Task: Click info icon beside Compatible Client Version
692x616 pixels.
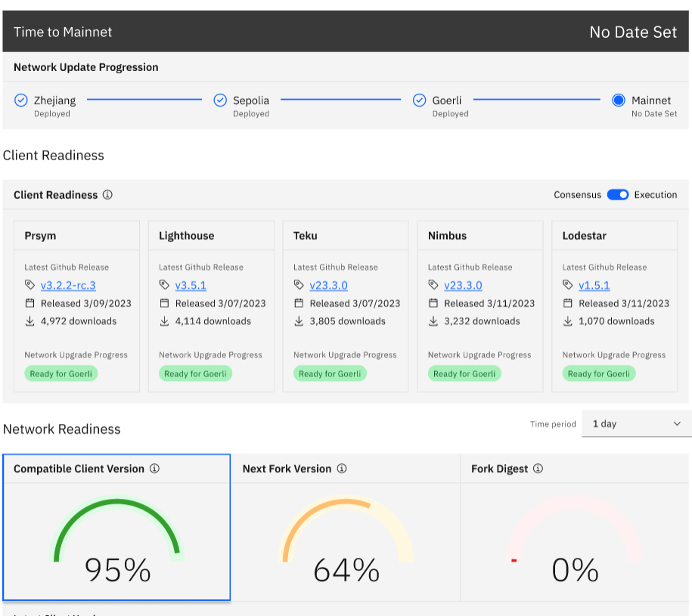Action: tap(154, 469)
